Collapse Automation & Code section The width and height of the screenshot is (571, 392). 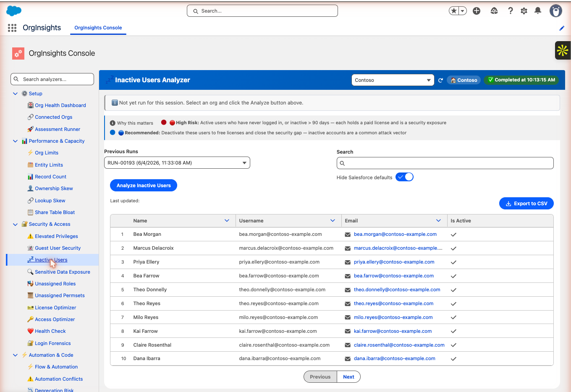point(16,355)
